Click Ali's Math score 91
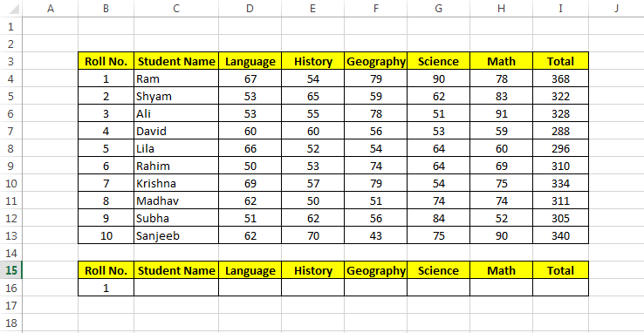The width and height of the screenshot is (644, 333). [502, 113]
